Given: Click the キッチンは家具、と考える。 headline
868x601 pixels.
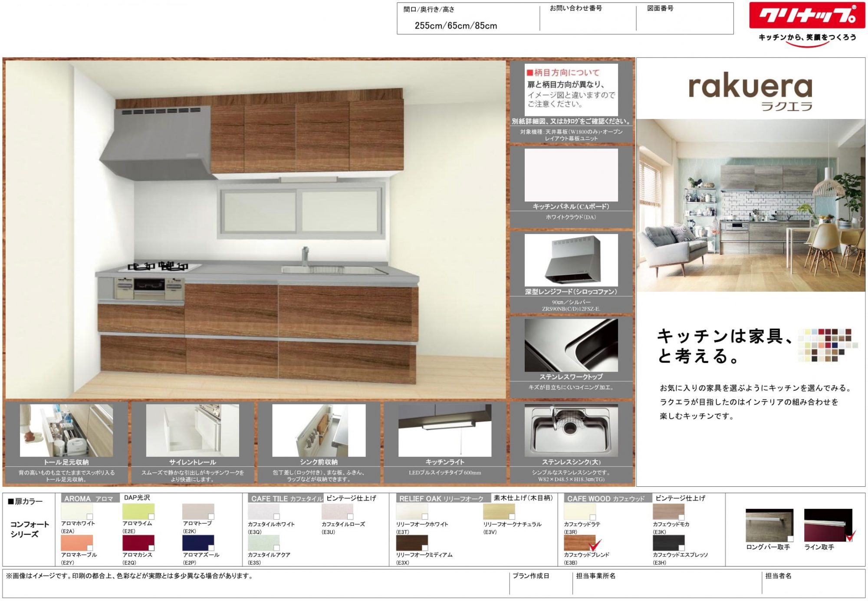Looking at the screenshot, I should coord(725,346).
